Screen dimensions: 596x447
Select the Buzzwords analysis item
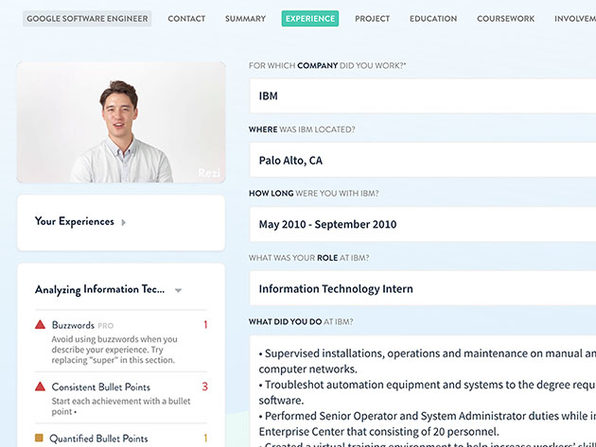tap(121, 342)
